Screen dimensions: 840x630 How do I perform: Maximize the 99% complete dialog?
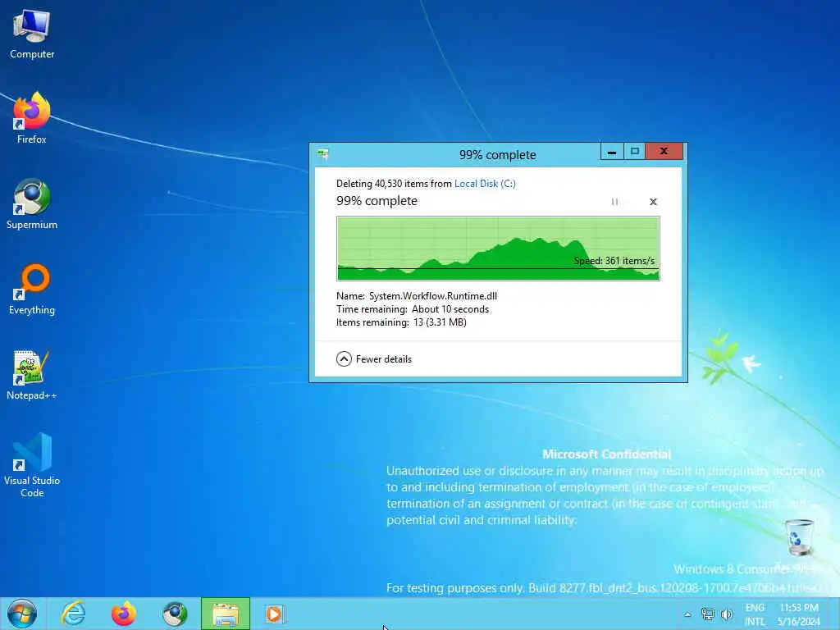634,152
